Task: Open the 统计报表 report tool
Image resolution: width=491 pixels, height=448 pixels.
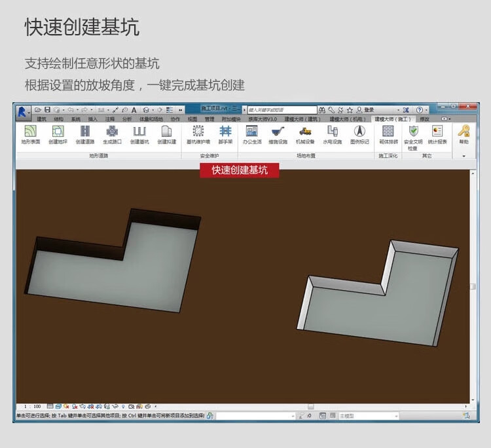Action: [437, 134]
